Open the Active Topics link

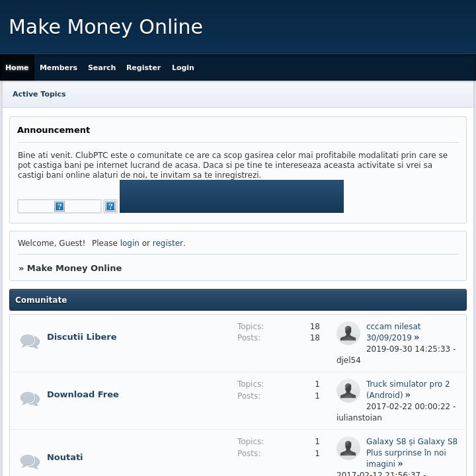[x=39, y=94]
